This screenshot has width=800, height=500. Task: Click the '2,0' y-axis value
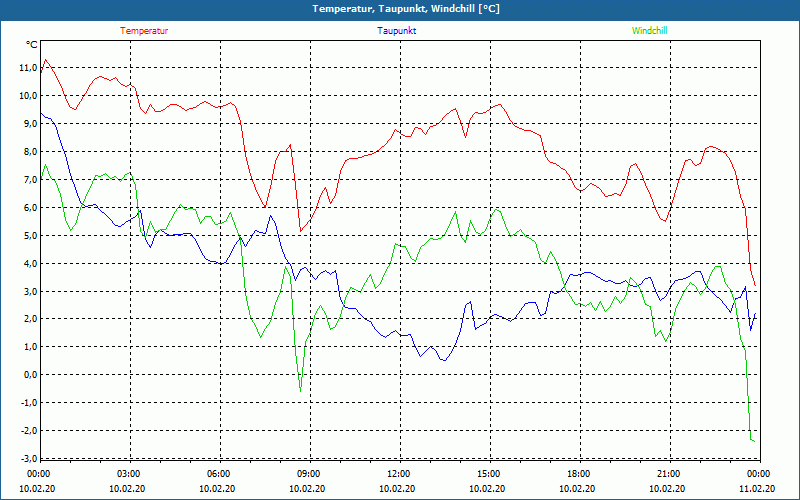coord(30,319)
